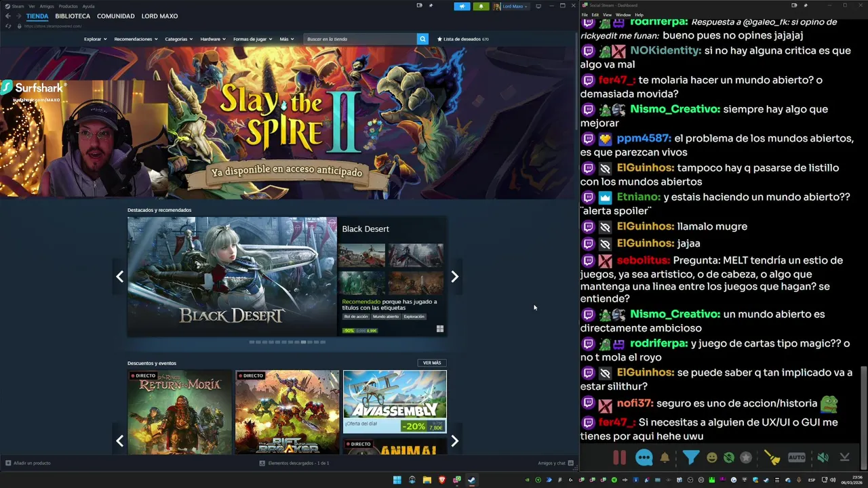Click the Steam store search field
This screenshot has width=868, height=488.
(x=360, y=39)
